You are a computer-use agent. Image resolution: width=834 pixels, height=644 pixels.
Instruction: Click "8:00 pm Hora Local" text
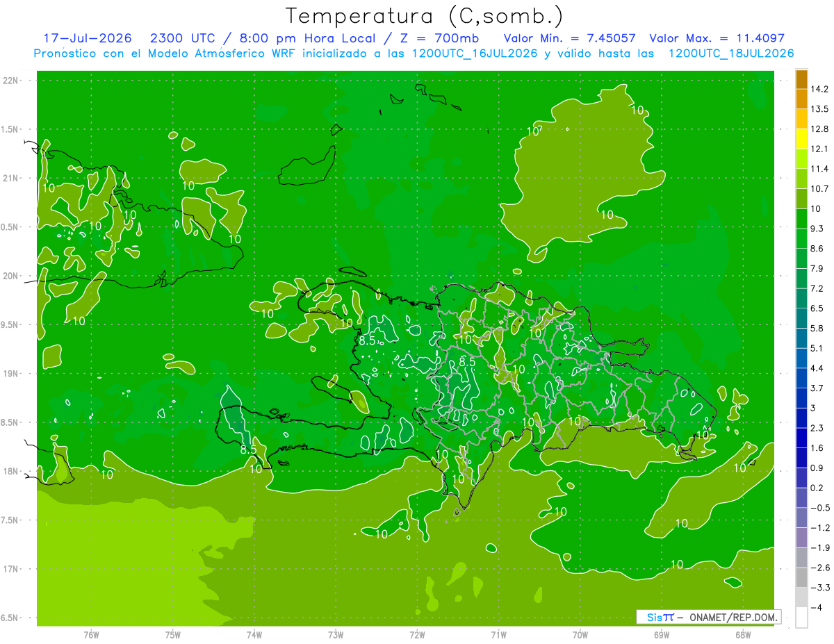click(x=307, y=38)
